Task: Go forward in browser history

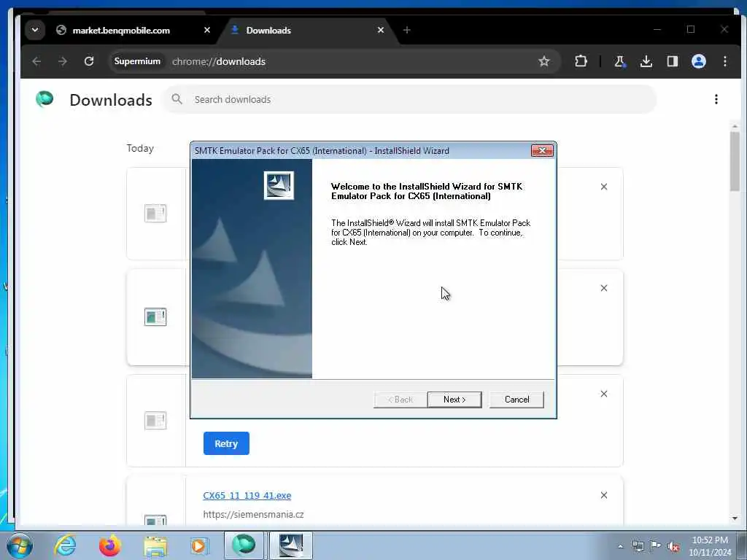Action: click(x=63, y=61)
